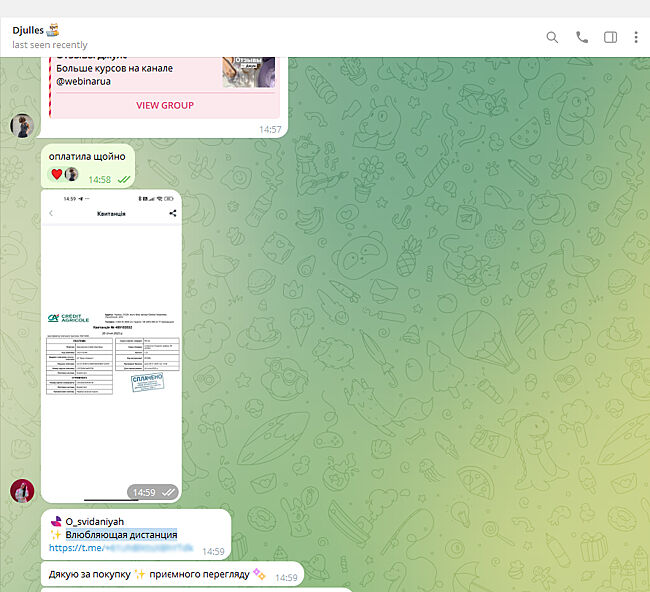
Task: Click the 14:59 timestamp on receipt image
Action: [x=144, y=492]
